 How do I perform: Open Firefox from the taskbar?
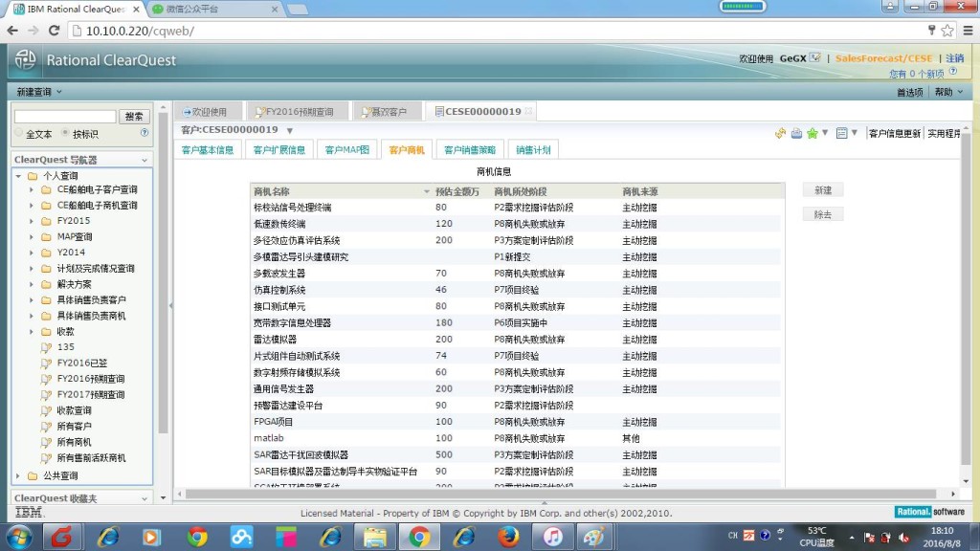point(507,537)
